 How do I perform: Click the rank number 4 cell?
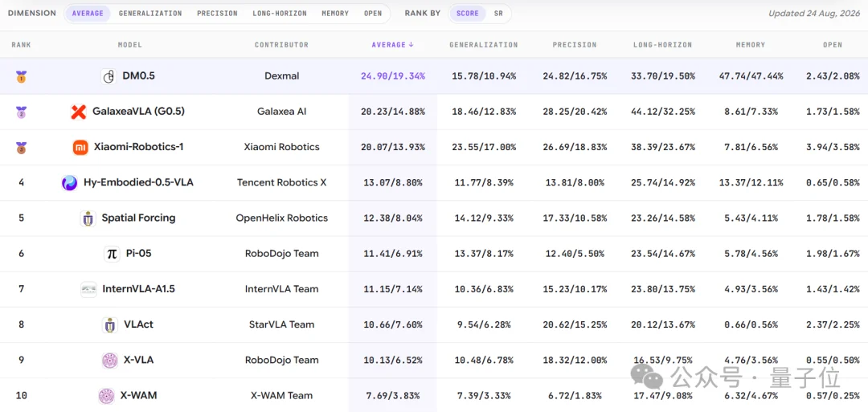21,182
